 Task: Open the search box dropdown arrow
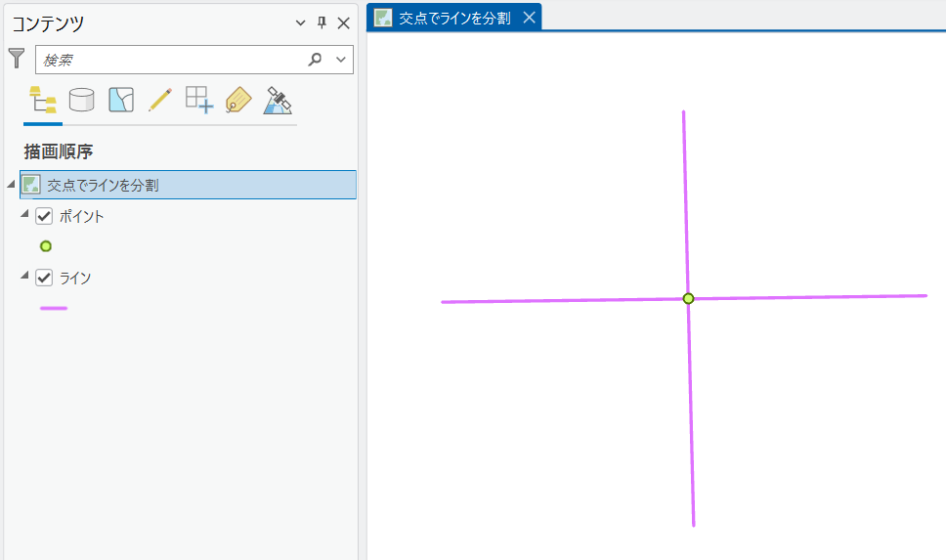click(340, 60)
